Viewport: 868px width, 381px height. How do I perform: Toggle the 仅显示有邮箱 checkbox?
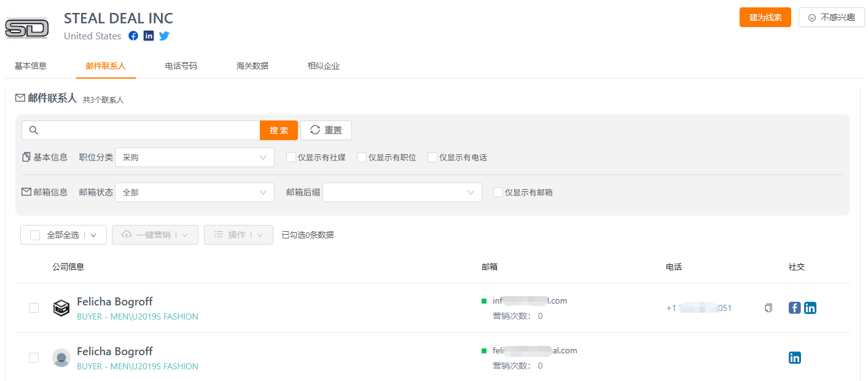pos(498,192)
